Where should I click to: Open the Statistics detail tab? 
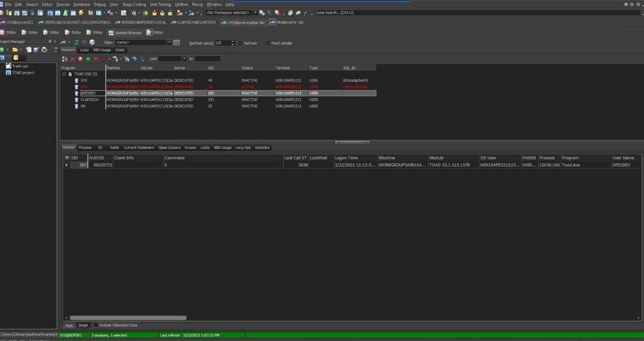(262, 148)
